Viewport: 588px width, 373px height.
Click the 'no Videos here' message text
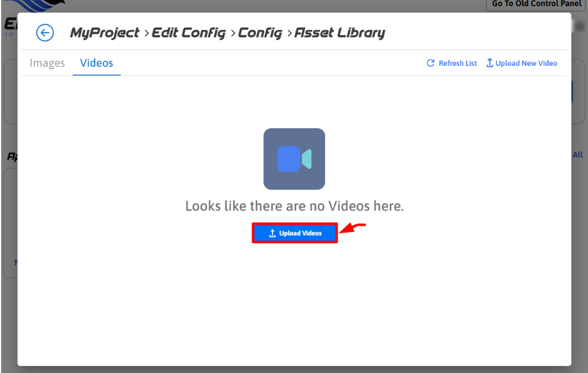coord(294,206)
